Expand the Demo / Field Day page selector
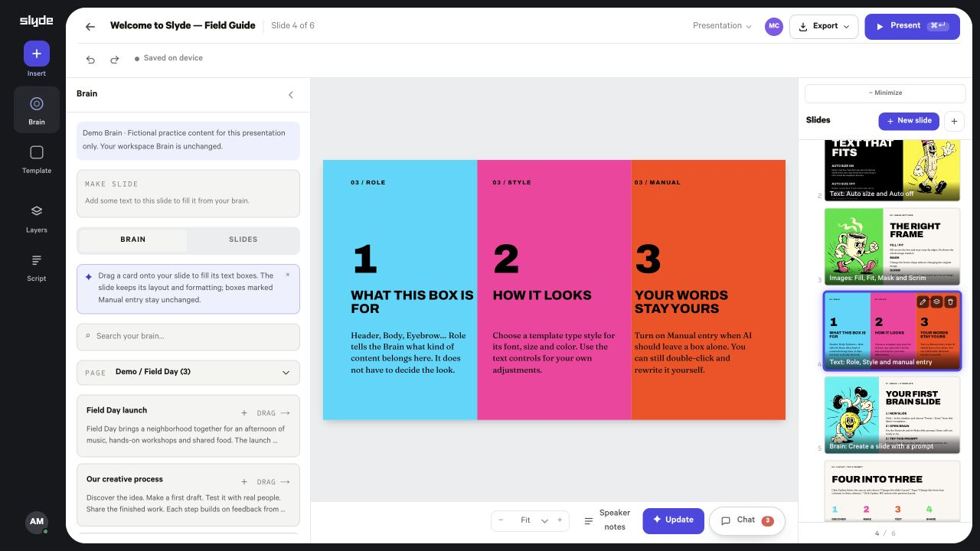 [x=188, y=373]
